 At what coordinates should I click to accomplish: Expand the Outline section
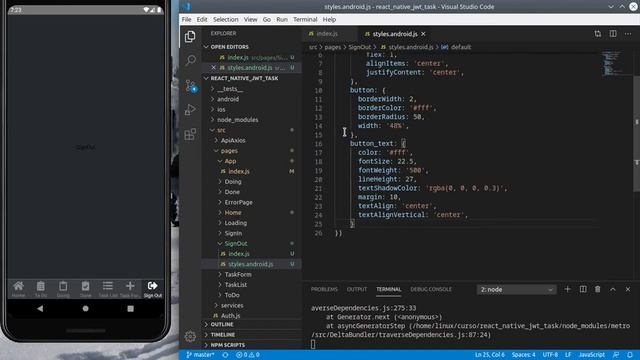pos(222,324)
